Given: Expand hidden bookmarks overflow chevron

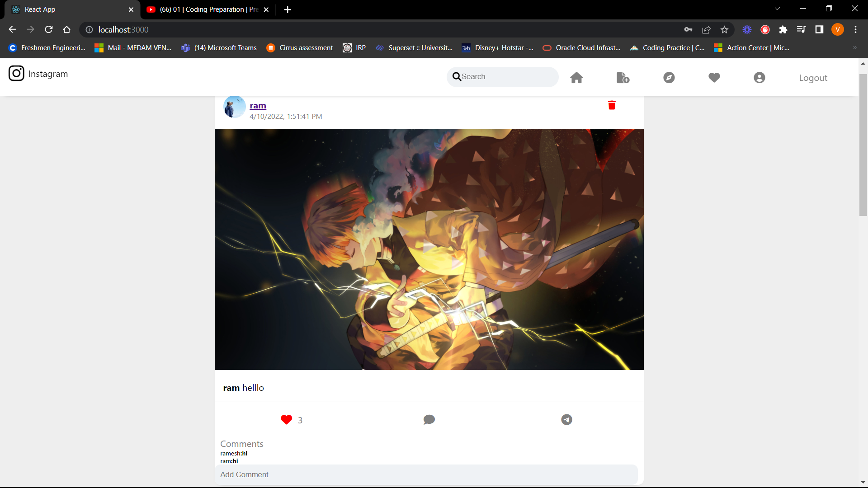Looking at the screenshot, I should coord(854,47).
